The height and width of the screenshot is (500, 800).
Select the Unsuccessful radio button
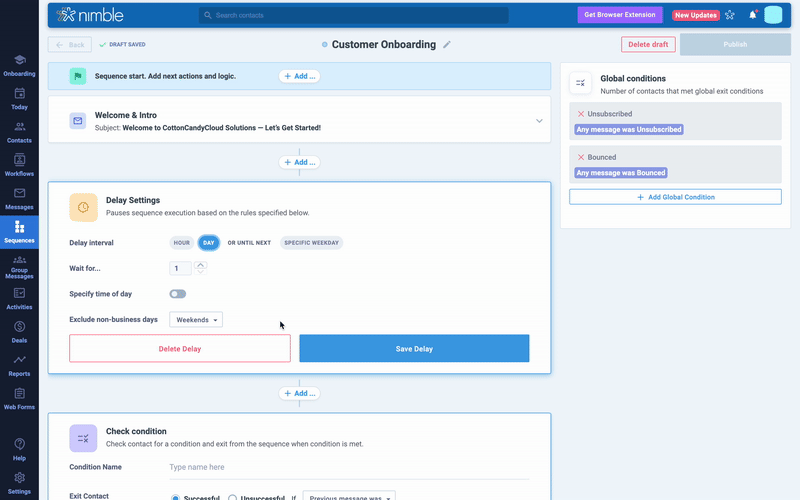tap(233, 497)
